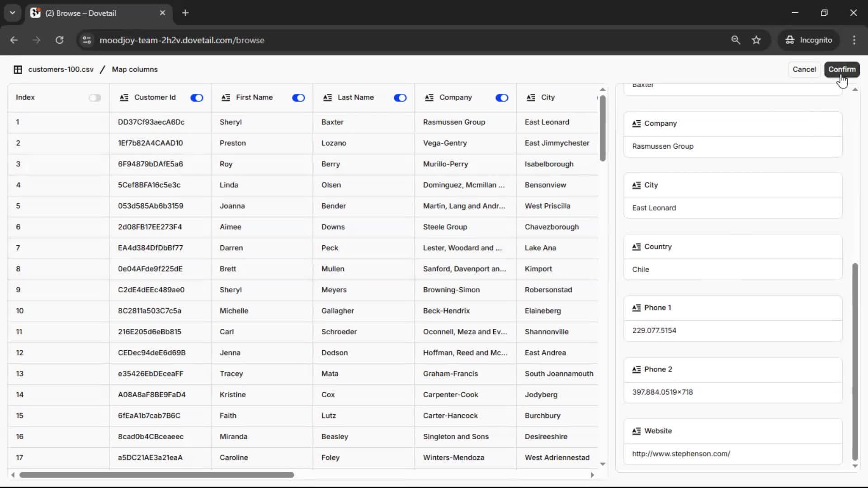Viewport: 868px width, 488px height.
Task: Click the table icon beside customers-100.csv
Action: 18,70
